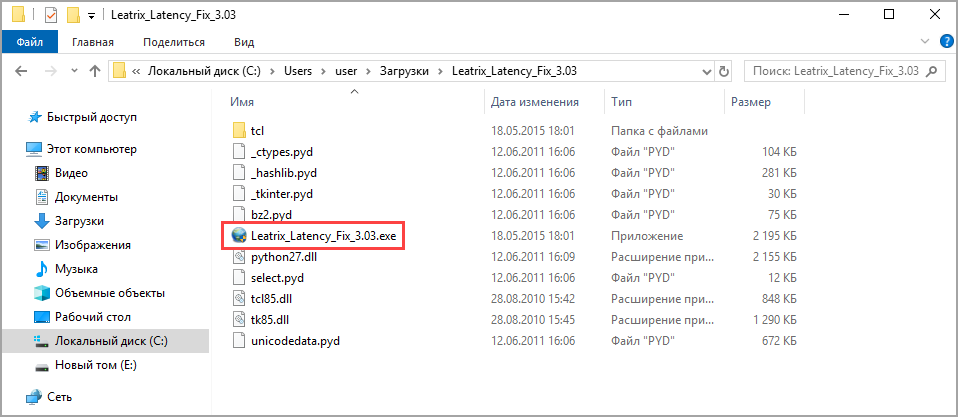Sort files by Дата изменения column
Image resolution: width=958 pixels, height=417 pixels.
(x=535, y=102)
